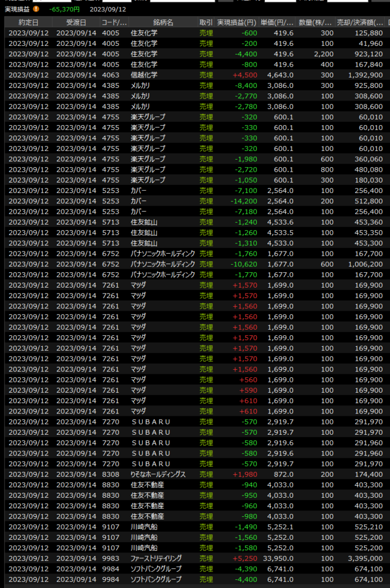Sort by 実現損益(円) column header

pos(236,22)
